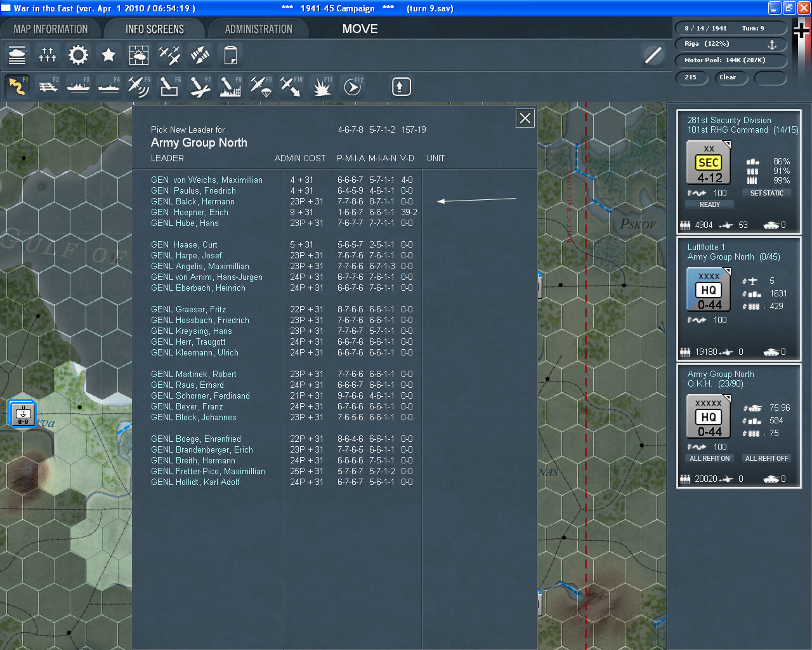
Task: Select the SEC 4-12 unit counter
Action: tap(709, 162)
